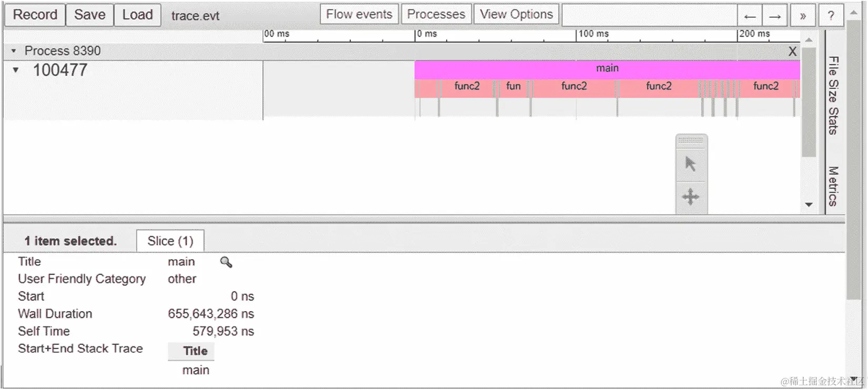The width and height of the screenshot is (868, 390).
Task: Click User Friendly Category value other
Action: (182, 279)
